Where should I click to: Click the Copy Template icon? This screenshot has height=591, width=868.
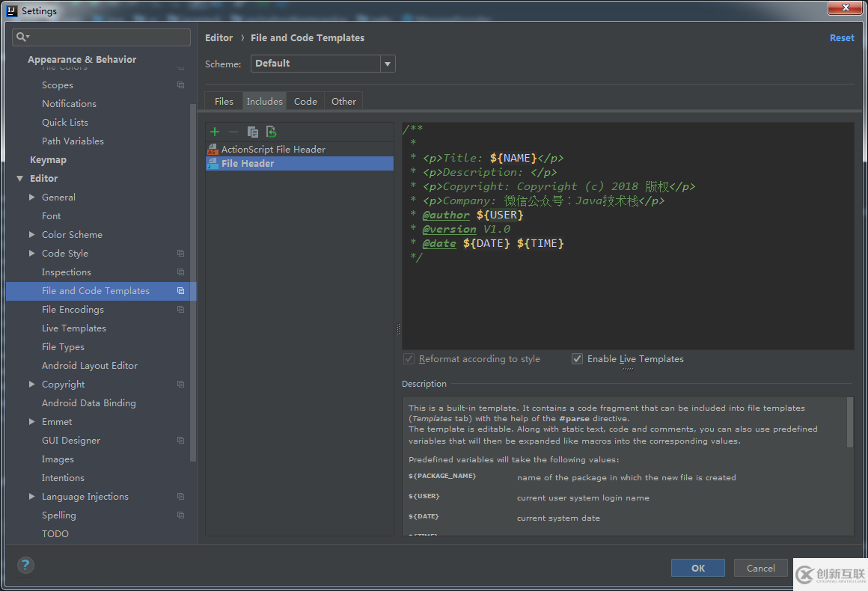pos(252,132)
